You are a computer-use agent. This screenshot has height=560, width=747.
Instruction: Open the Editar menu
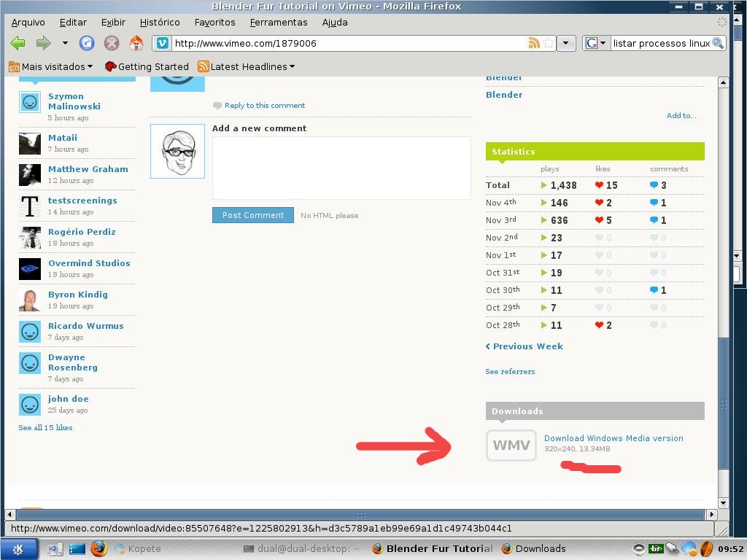[73, 23]
